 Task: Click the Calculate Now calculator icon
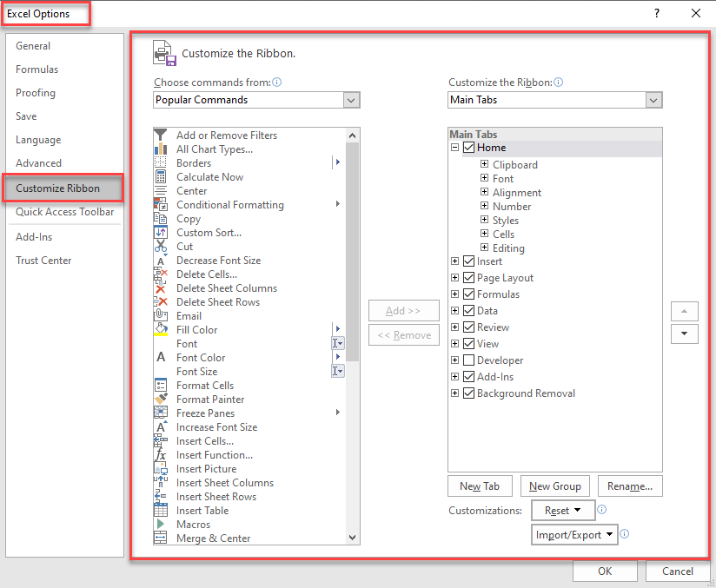(160, 176)
